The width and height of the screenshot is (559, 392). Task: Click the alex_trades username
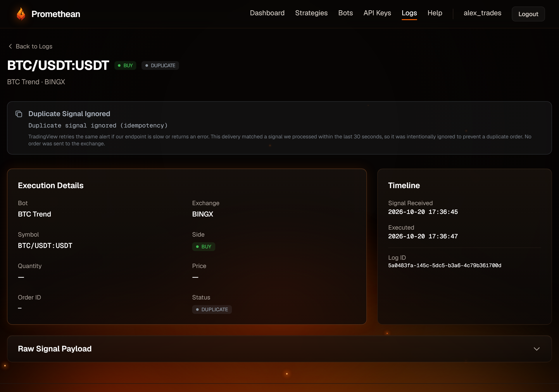click(x=482, y=13)
